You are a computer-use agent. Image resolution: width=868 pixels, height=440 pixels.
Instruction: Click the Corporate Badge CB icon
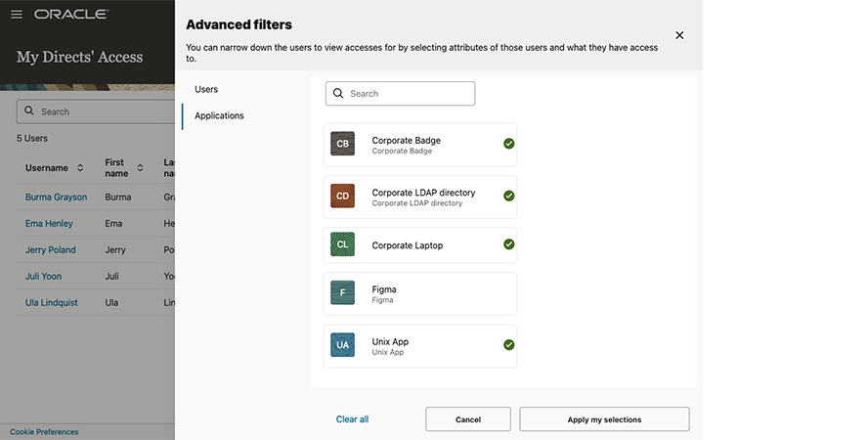point(342,144)
